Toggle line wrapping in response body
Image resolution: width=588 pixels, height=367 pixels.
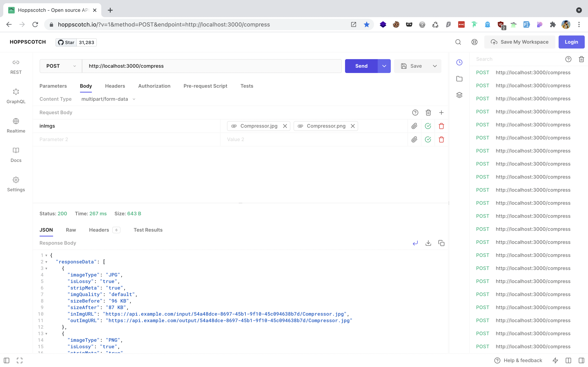click(415, 243)
